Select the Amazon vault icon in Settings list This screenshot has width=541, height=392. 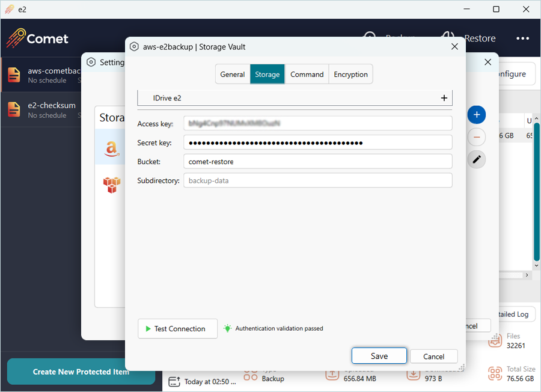(x=111, y=149)
